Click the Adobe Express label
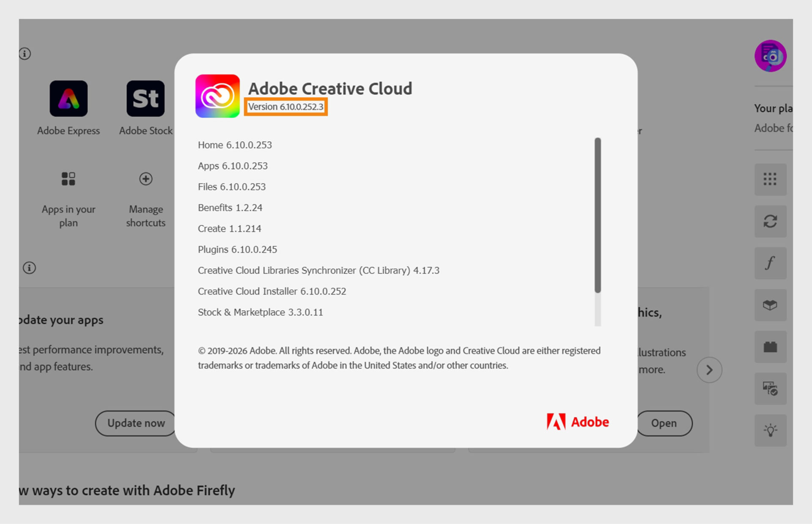 pyautogui.click(x=69, y=131)
